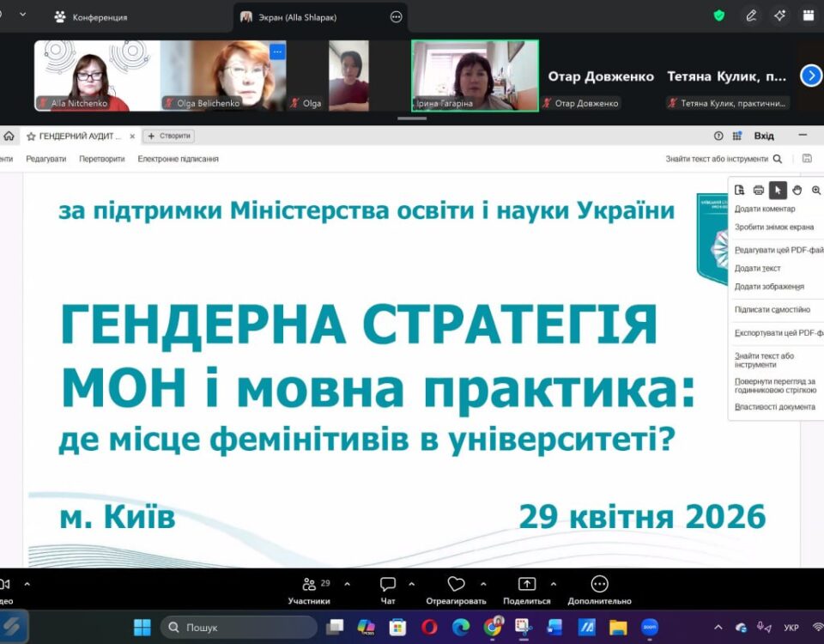
Task: Open the Чат chat panel
Action: pos(388,590)
